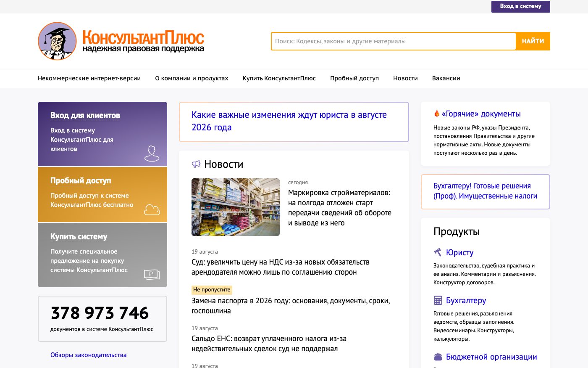Click the Новости section heading
588x368 pixels.
pos(223,164)
